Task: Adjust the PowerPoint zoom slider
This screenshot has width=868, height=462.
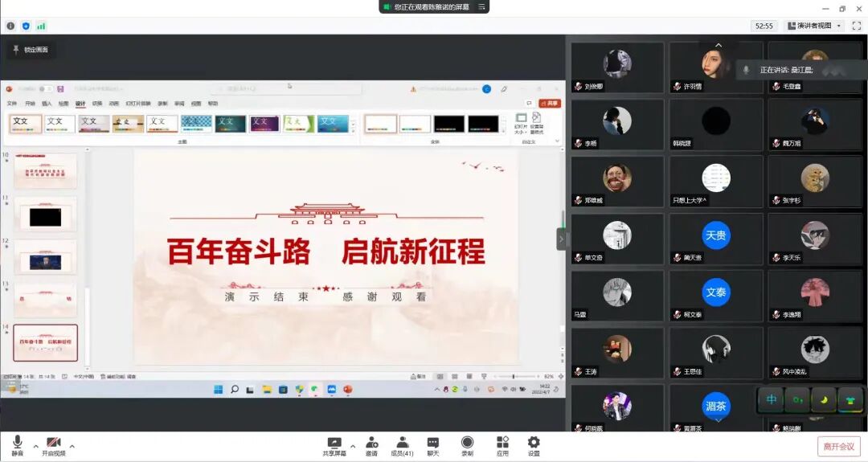Action: pyautogui.click(x=513, y=376)
